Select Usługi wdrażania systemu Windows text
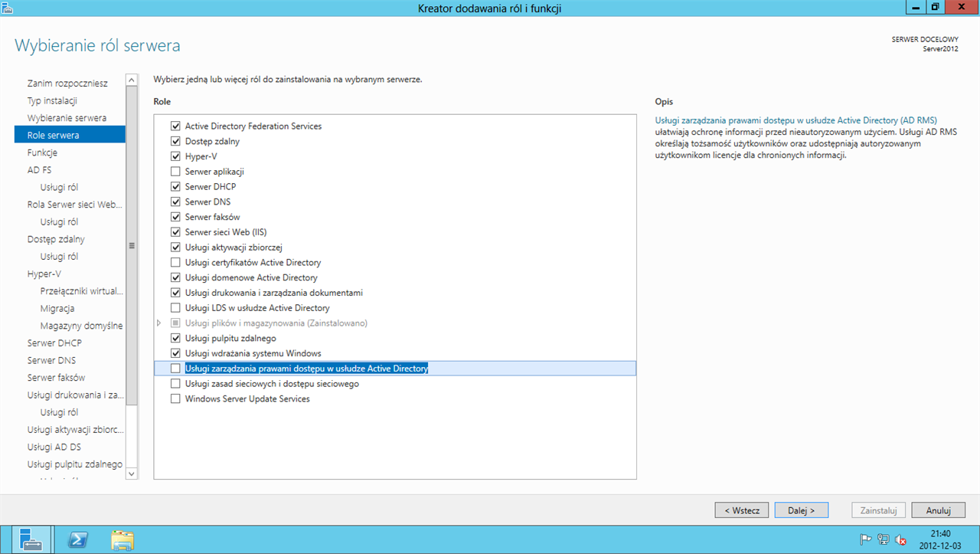 click(x=253, y=353)
